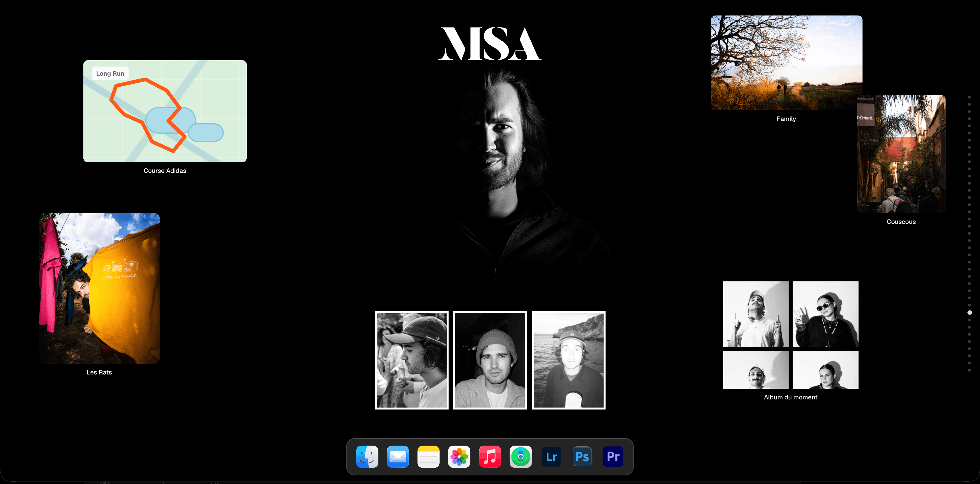Launch Adobe Premiere Pro icon
The width and height of the screenshot is (980, 484).
pos(613,456)
